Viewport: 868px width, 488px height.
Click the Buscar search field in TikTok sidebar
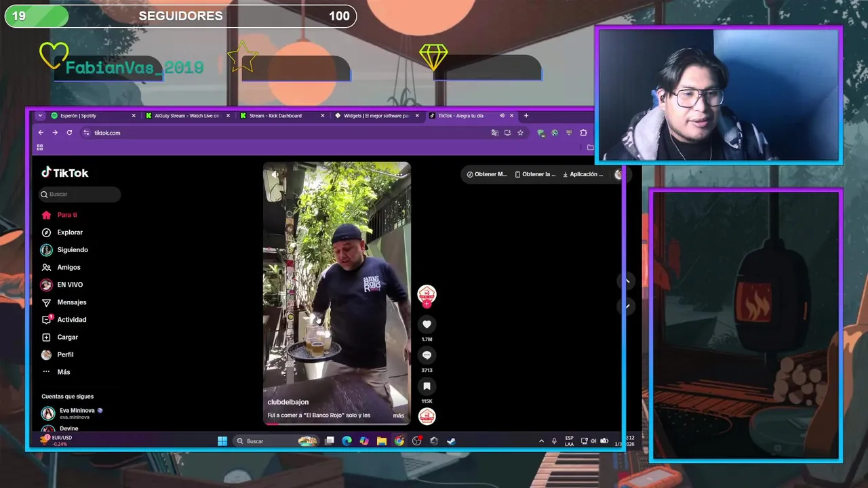pos(80,195)
